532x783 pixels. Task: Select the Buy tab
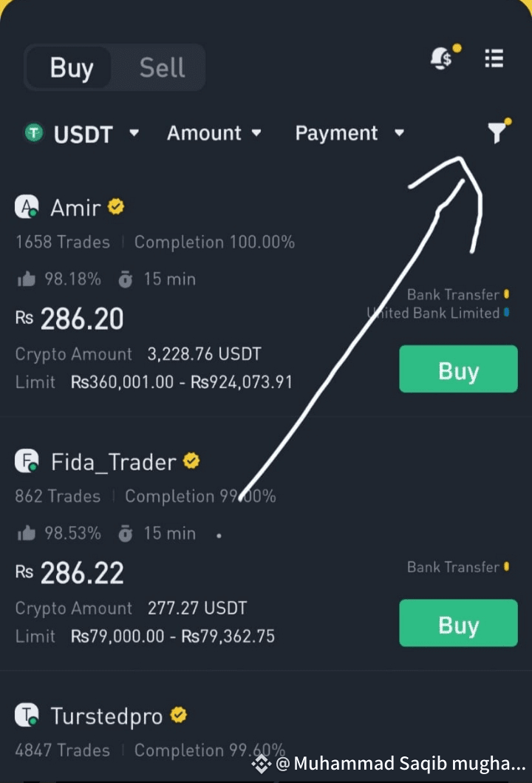(72, 67)
